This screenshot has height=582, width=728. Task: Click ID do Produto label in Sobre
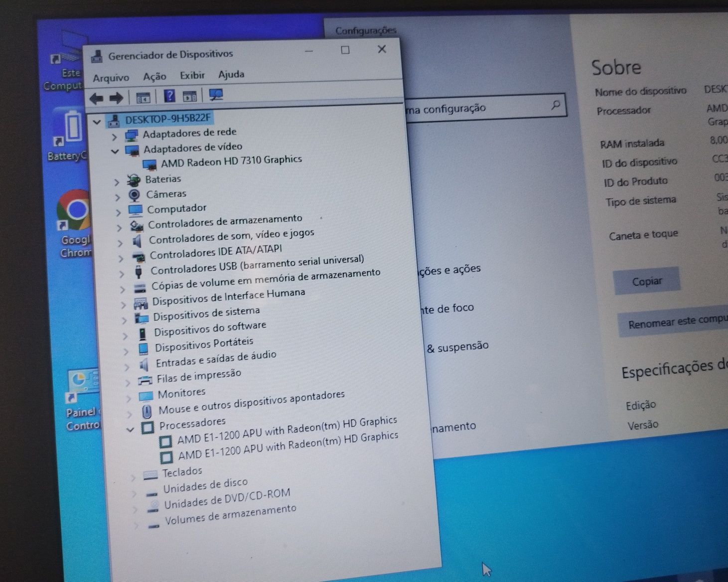pyautogui.click(x=635, y=182)
